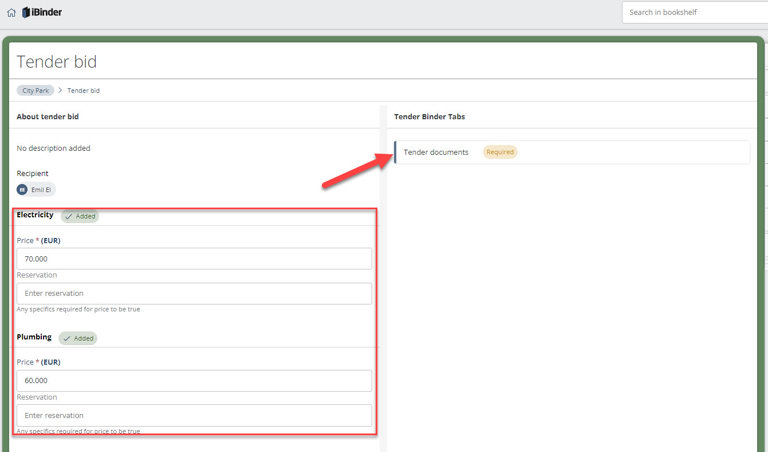Click the Plumbing section heading

pyautogui.click(x=34, y=337)
